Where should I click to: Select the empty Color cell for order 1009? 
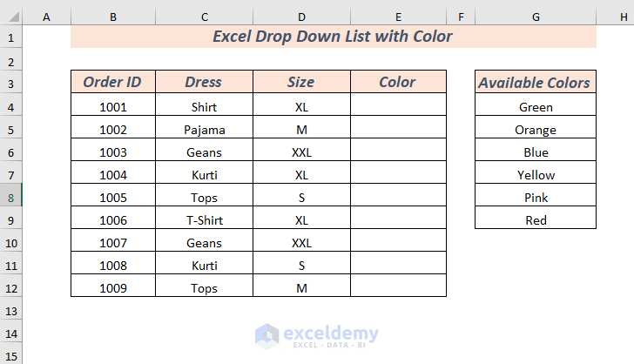click(398, 288)
